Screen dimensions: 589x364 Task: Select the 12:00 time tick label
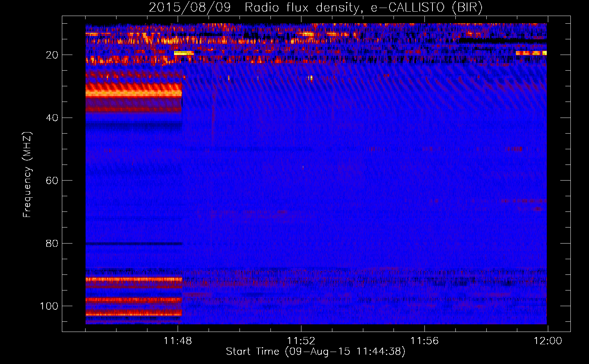click(x=548, y=341)
